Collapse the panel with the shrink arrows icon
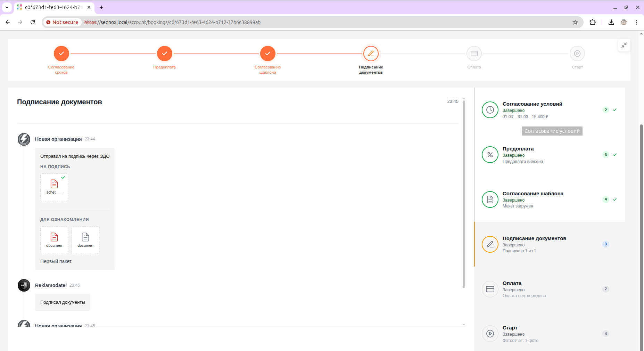 point(624,45)
